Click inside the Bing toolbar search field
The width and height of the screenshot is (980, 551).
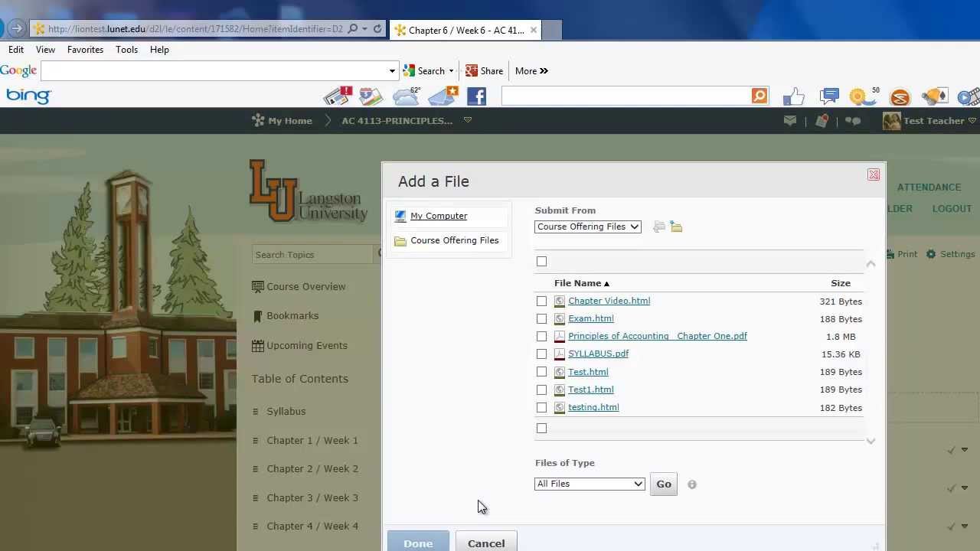click(x=626, y=96)
